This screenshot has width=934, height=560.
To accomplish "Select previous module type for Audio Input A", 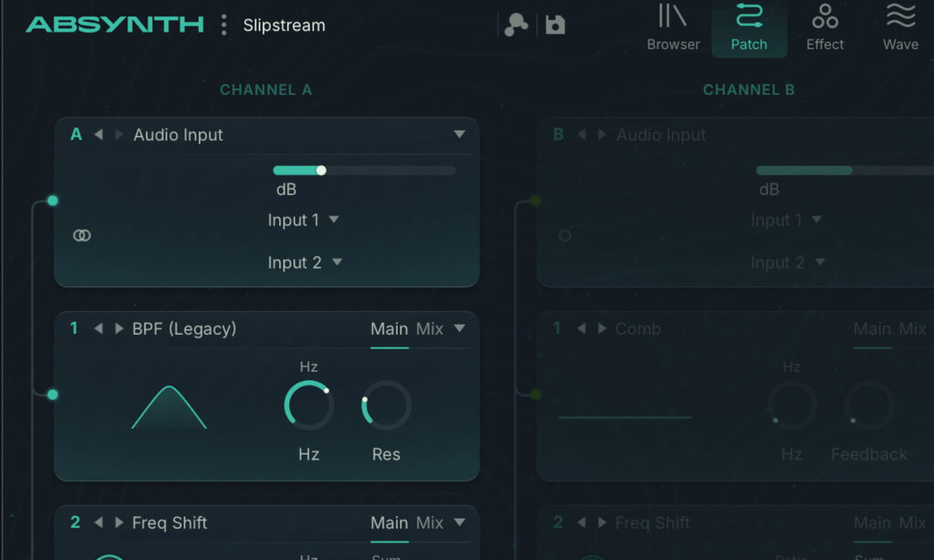I will coord(99,135).
